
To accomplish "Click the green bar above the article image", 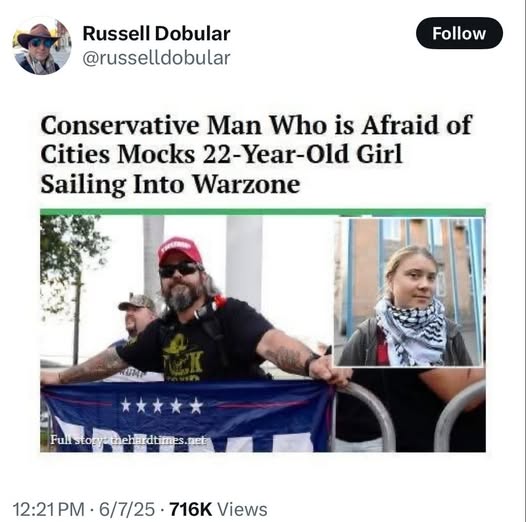I will [x=263, y=212].
